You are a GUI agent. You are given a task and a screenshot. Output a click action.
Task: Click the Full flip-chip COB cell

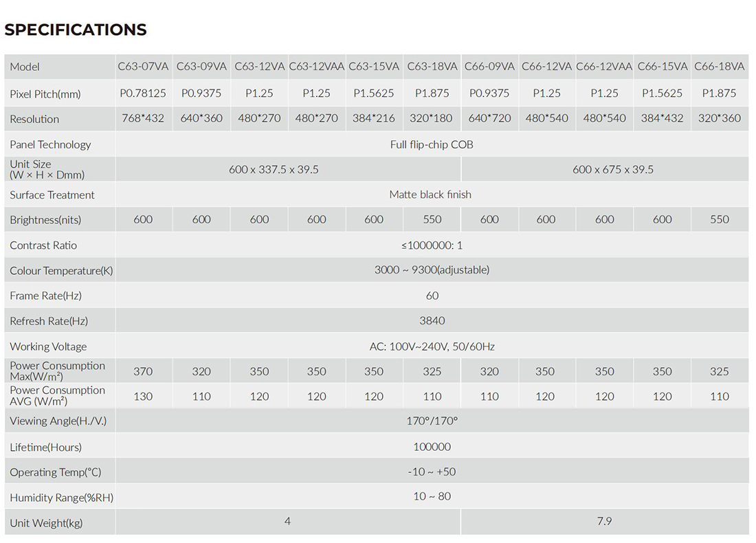point(432,144)
